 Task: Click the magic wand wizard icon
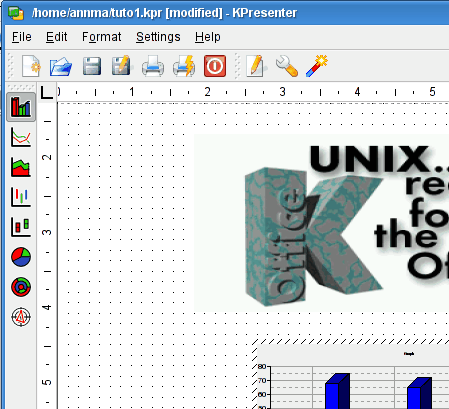pos(317,66)
